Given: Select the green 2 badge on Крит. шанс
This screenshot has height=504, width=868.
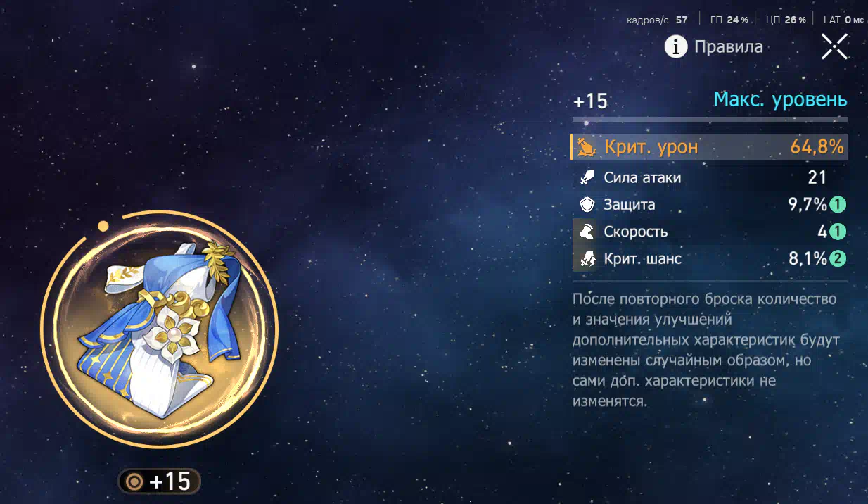Looking at the screenshot, I should (837, 259).
